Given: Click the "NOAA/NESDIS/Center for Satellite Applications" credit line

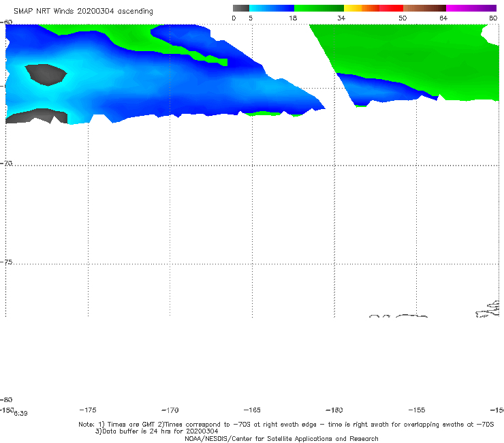Looking at the screenshot, I should pos(281,439).
